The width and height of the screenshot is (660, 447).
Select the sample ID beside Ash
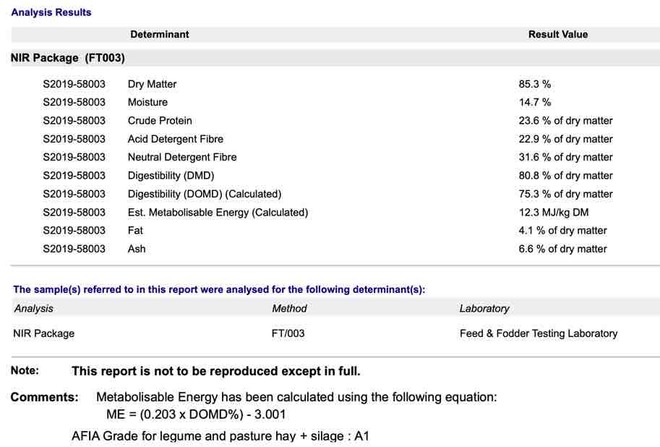click(74, 249)
